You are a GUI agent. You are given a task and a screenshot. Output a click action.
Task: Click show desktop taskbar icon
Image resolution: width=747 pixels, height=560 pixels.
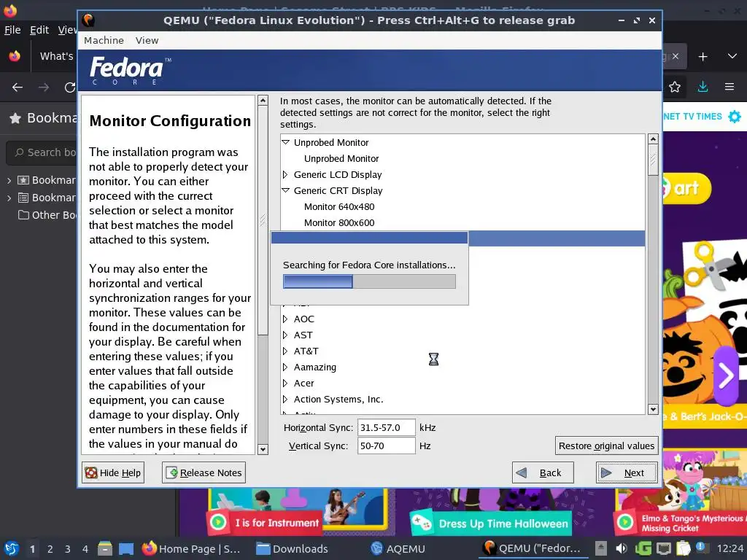coord(125,549)
